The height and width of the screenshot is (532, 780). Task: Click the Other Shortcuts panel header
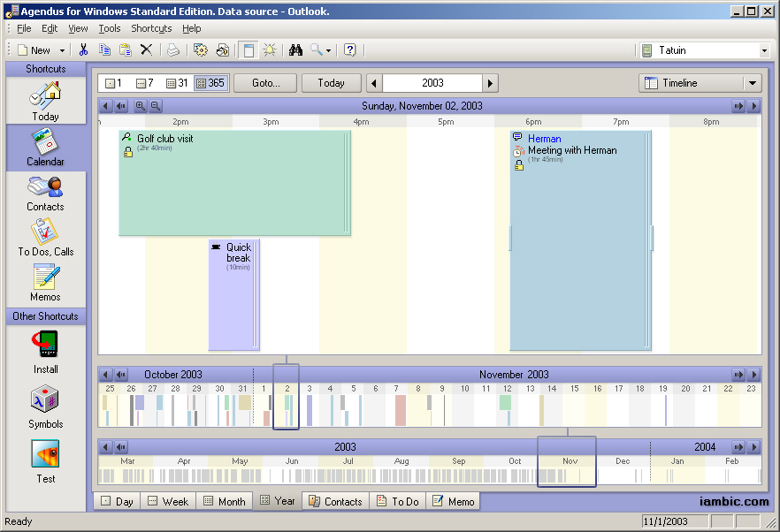pos(46,316)
